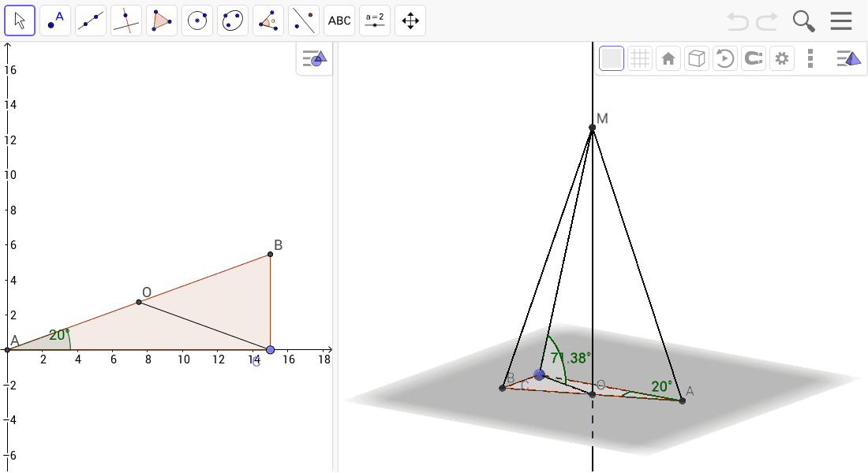The image size is (868, 473).
Task: Select the Move arrow tool
Action: pos(20,21)
